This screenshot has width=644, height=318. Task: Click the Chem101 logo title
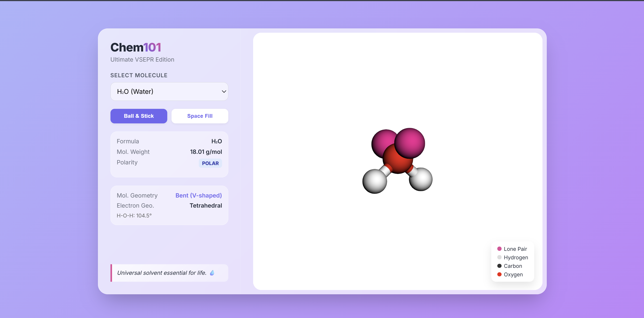pyautogui.click(x=136, y=47)
